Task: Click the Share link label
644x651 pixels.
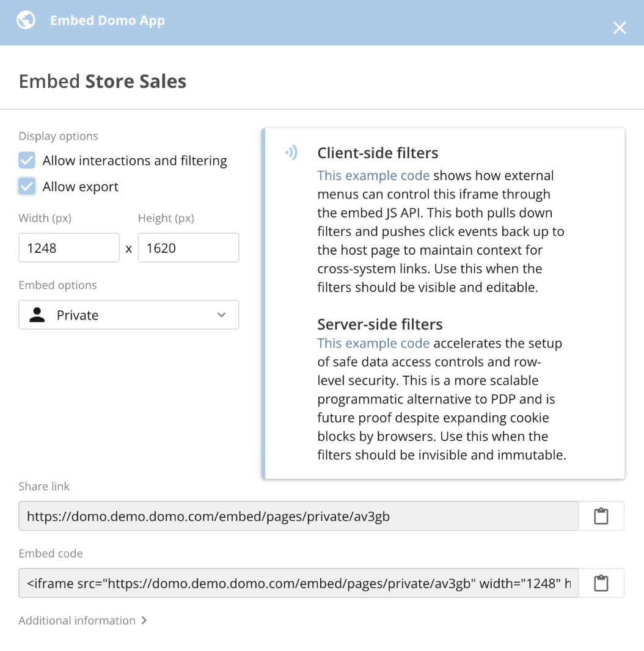Action: click(x=44, y=486)
